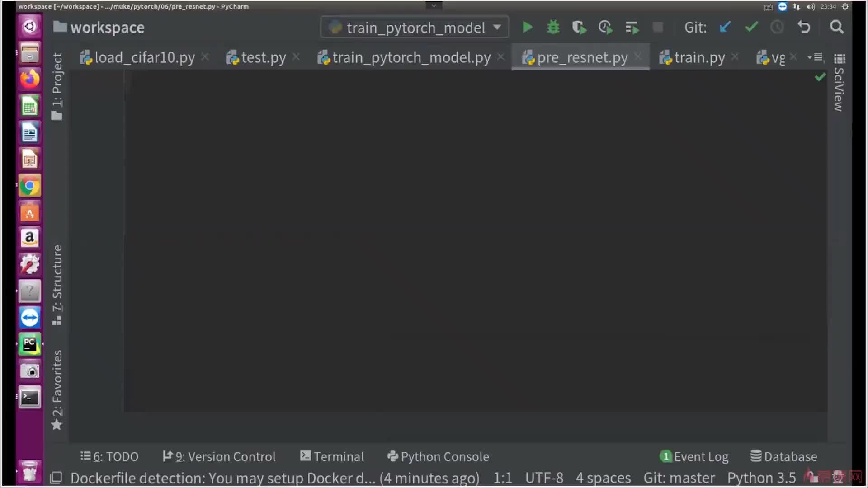Open the 6: TODO tool window
This screenshot has width=868, height=488.
click(109, 457)
